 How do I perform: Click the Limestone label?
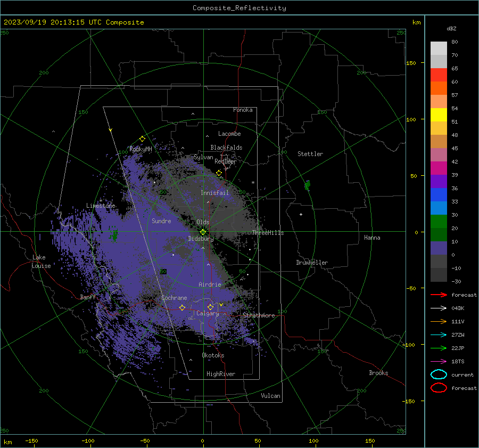pos(101,206)
